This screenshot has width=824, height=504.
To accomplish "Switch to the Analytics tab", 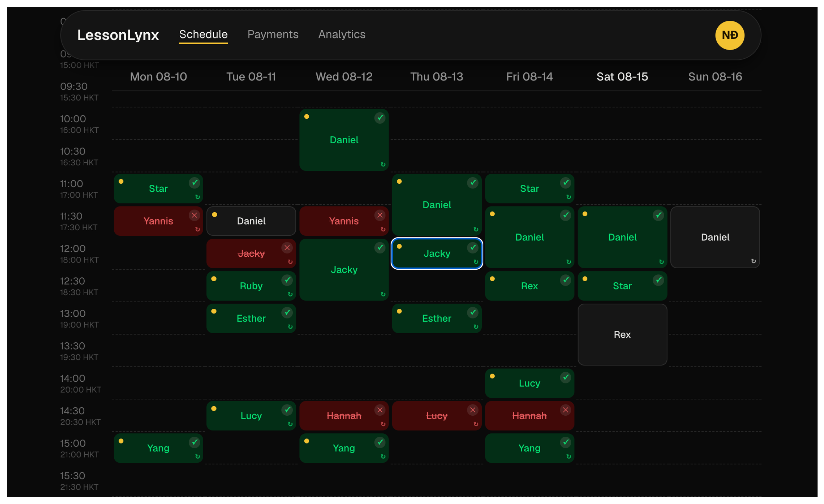I will (342, 34).
